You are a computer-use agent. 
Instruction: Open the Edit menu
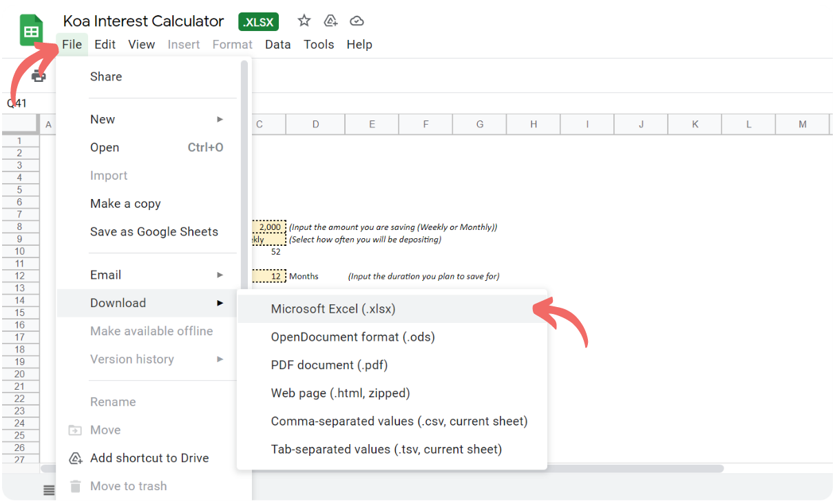105,44
